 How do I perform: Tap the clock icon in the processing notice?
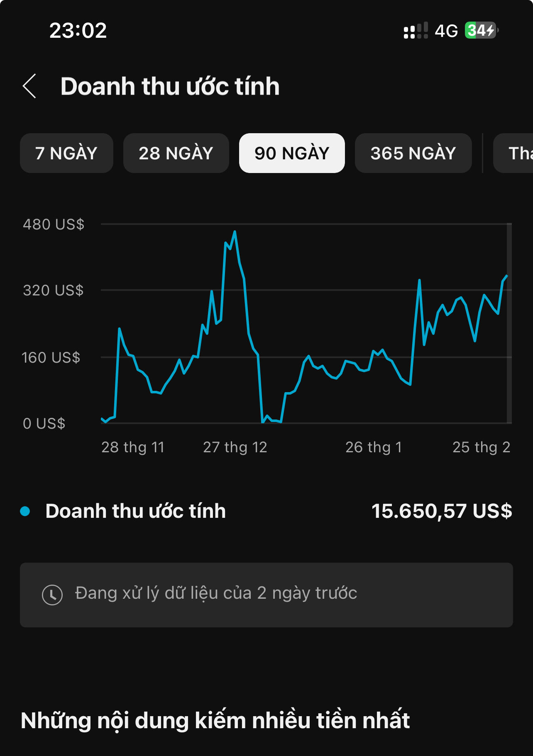52,595
